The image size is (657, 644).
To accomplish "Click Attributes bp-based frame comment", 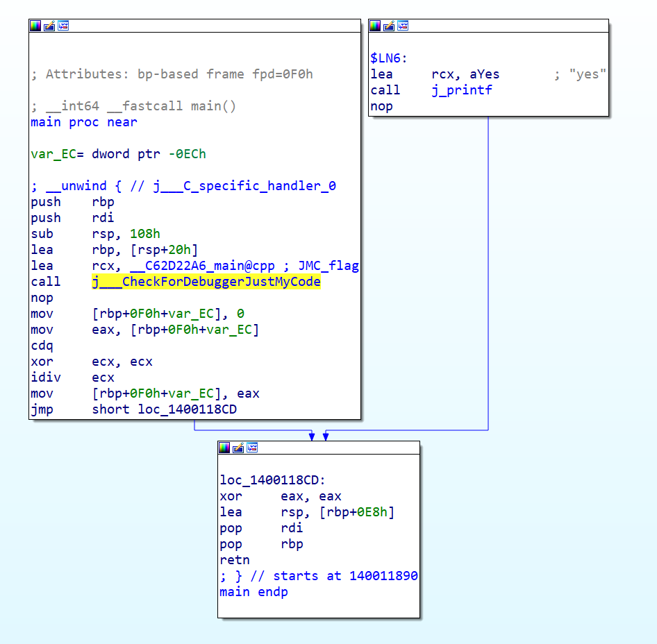I will pos(172,74).
